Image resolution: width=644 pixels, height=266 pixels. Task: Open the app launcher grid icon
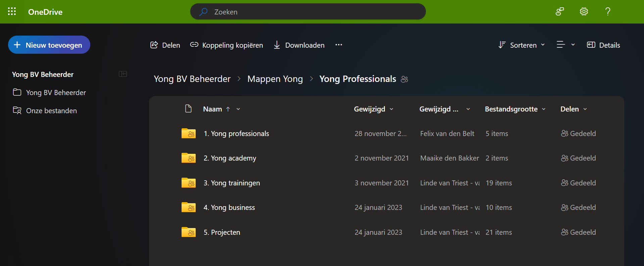point(12,11)
